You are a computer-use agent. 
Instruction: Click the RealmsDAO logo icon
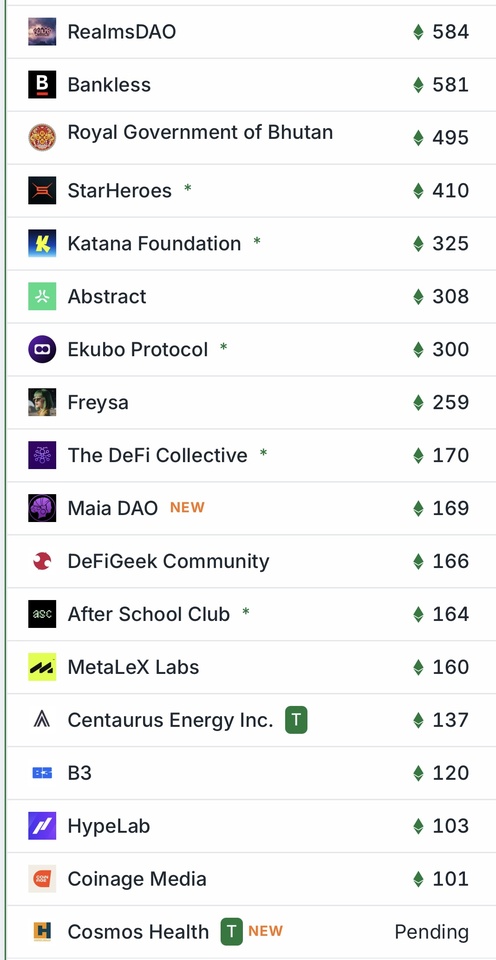pos(42,31)
